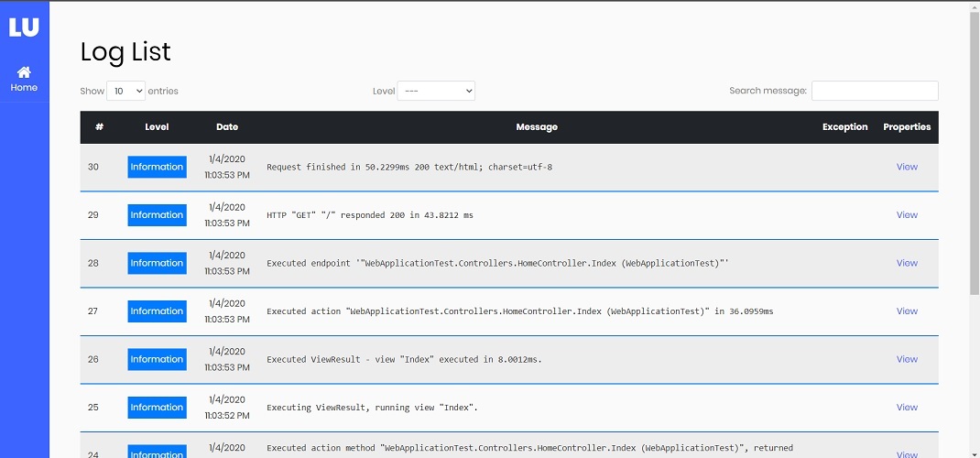980x458 pixels.
Task: Click the date cell of row 25
Action: (x=227, y=408)
